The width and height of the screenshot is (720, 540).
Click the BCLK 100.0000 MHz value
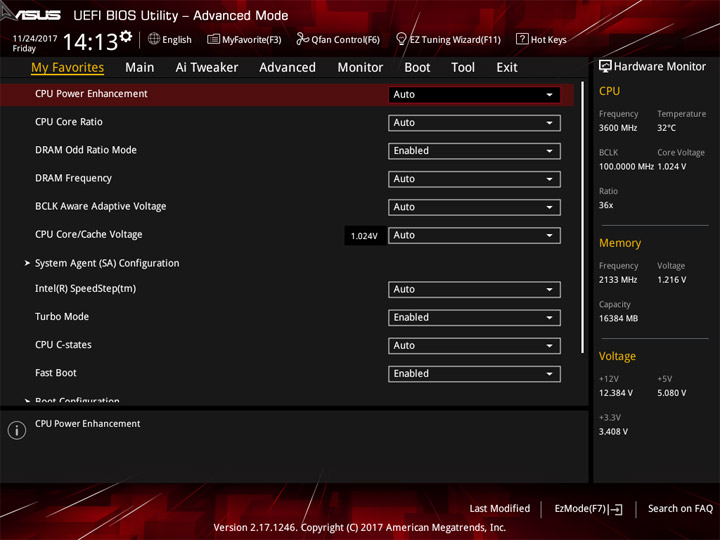point(626,167)
